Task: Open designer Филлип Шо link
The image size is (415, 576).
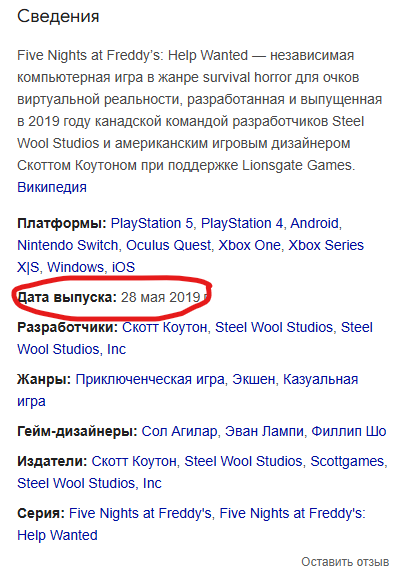Action: pos(349,431)
